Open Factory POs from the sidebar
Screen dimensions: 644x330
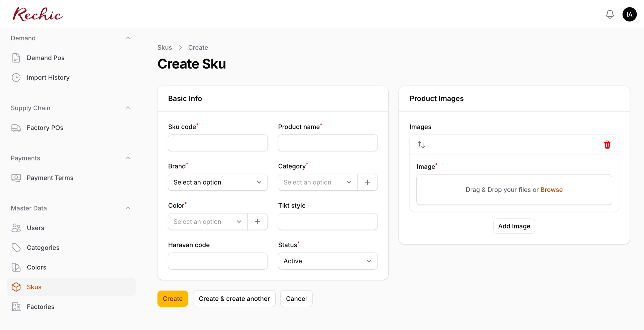(45, 128)
